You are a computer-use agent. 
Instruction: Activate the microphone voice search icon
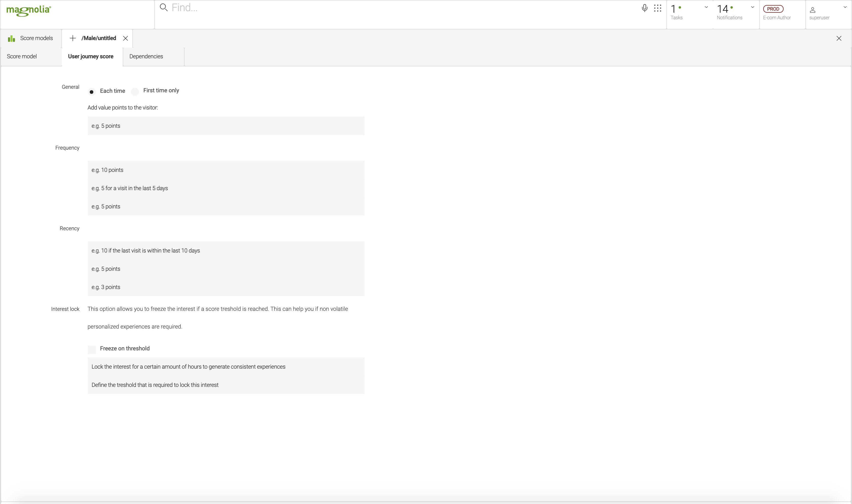pyautogui.click(x=644, y=8)
